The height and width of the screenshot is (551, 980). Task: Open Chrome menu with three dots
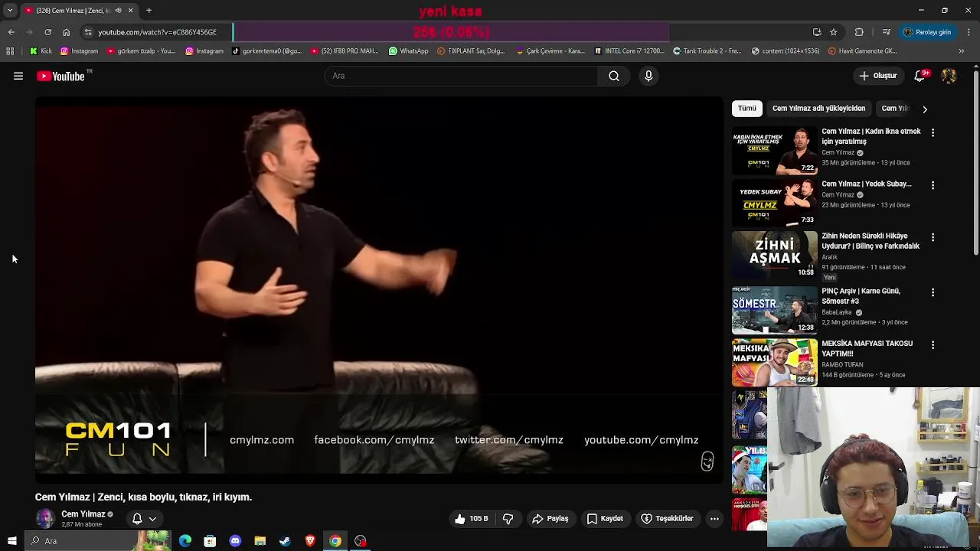969,32
